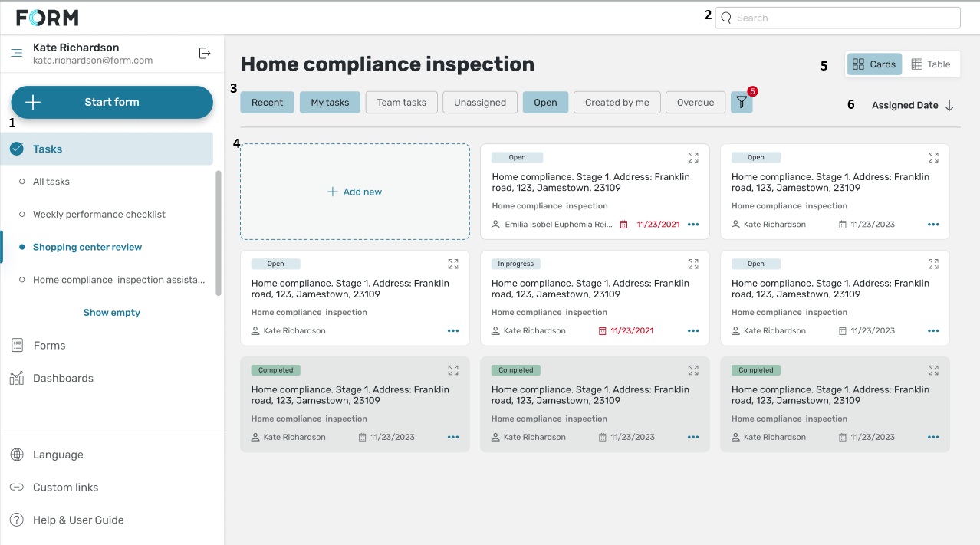Change sort order with Assigned Date arrow
Viewport: 980px width, 545px height.
949,106
